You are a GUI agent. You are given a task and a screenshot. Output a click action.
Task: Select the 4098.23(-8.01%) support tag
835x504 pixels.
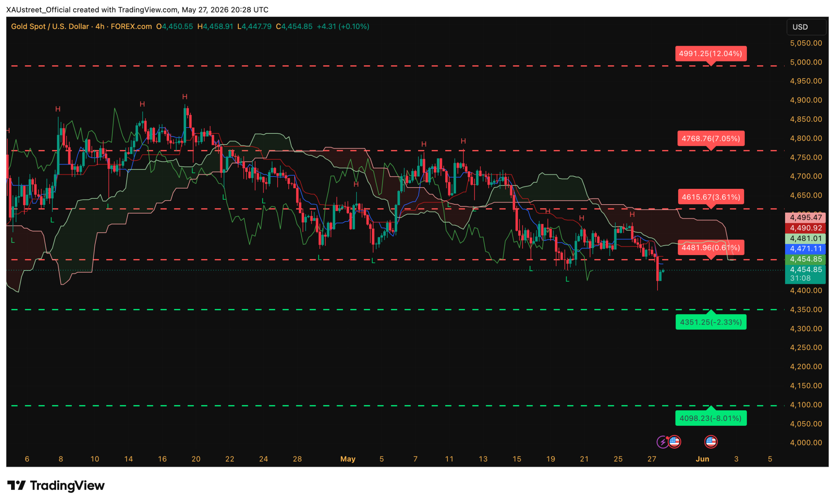click(711, 418)
